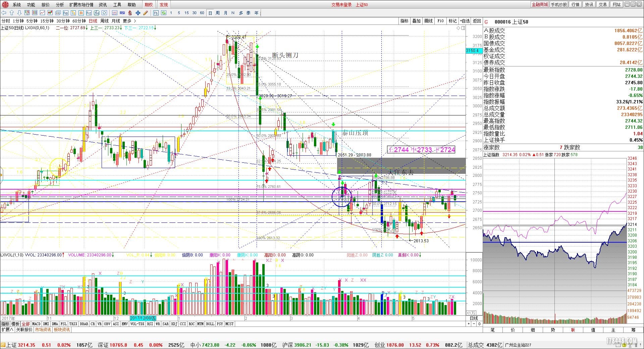Click the wavy indicator chart icon

point(115,13)
